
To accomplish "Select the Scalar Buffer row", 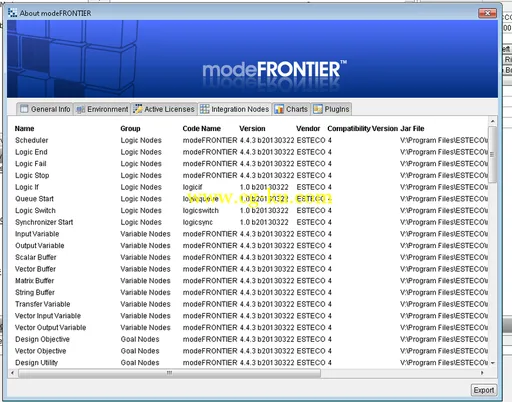I will click(251, 257).
